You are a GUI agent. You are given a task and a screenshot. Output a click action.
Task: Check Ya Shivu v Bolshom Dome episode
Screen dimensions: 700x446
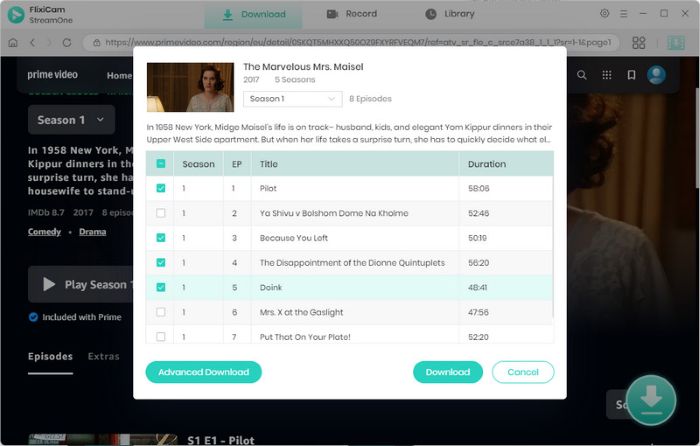point(161,213)
